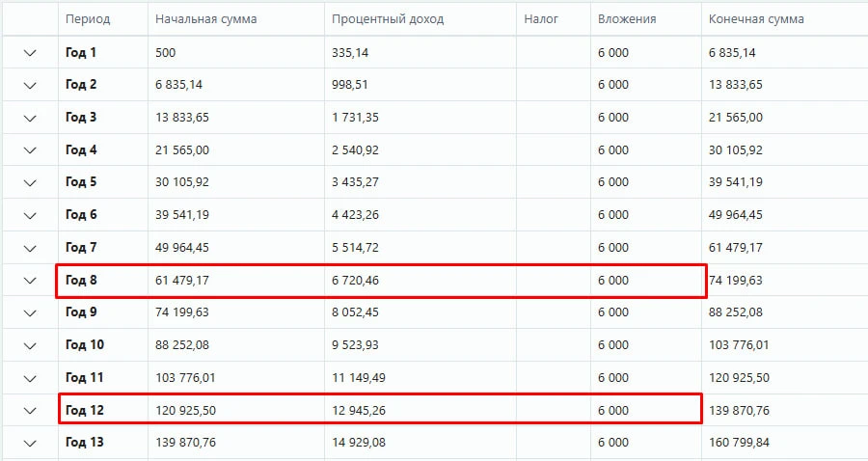
Task: Expand the Год 1 row chevron
Action: coord(30,53)
